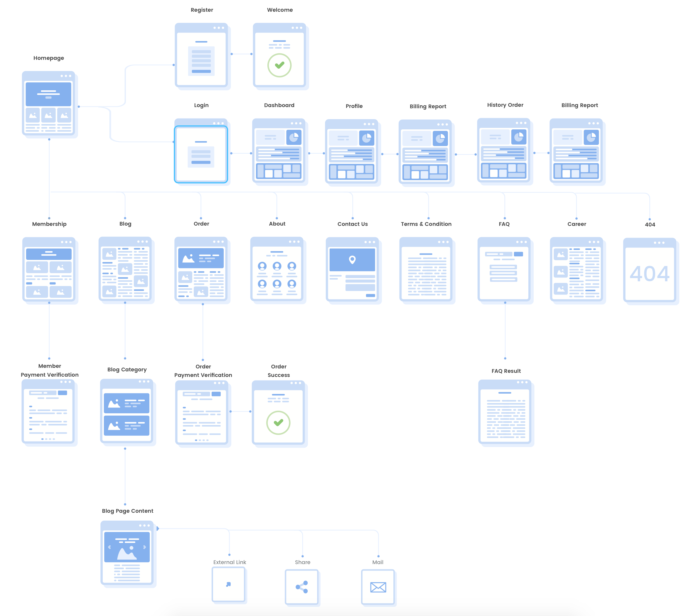
Task: Click the "FAQ Result" label
Action: [x=506, y=371]
